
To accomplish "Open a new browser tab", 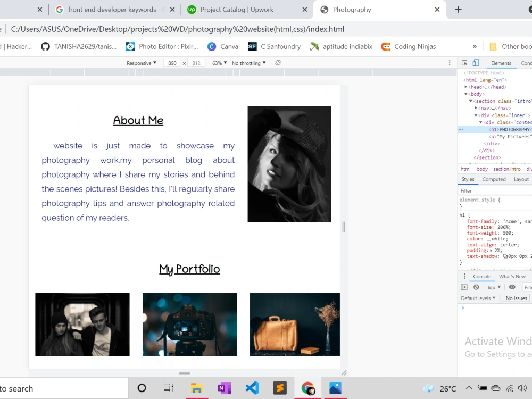I will [458, 10].
